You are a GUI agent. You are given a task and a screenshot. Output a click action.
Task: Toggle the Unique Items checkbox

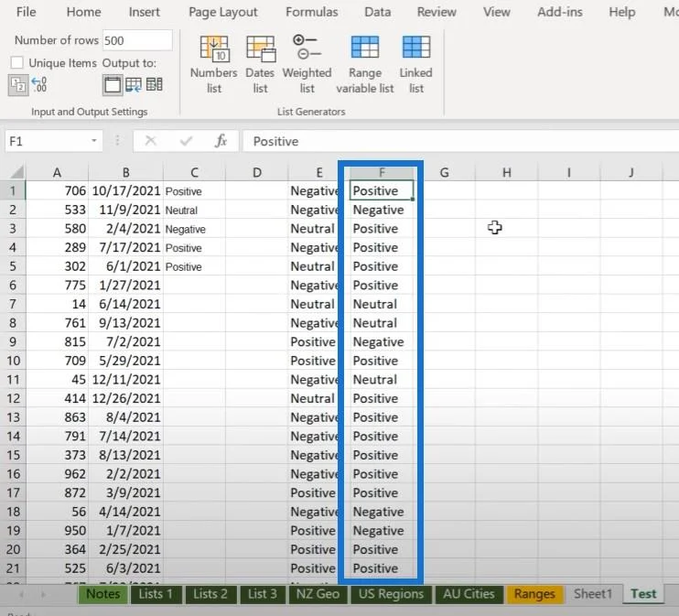(16, 63)
